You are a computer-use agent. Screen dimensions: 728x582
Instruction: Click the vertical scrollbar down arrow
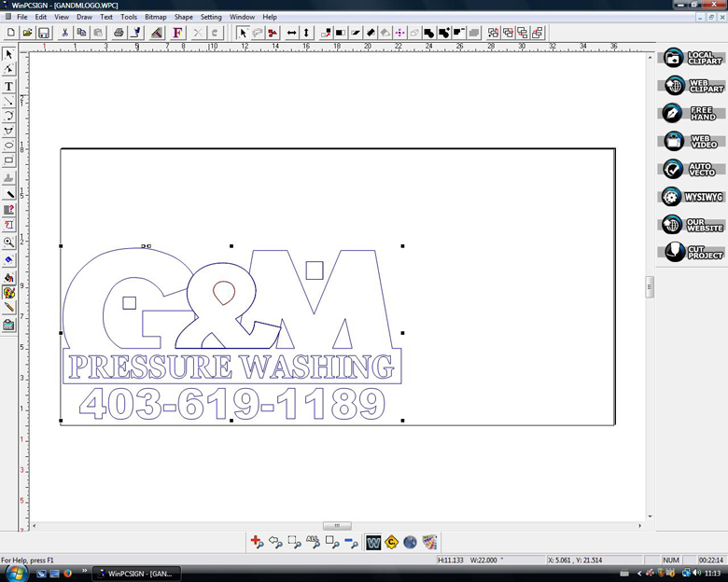(650, 516)
